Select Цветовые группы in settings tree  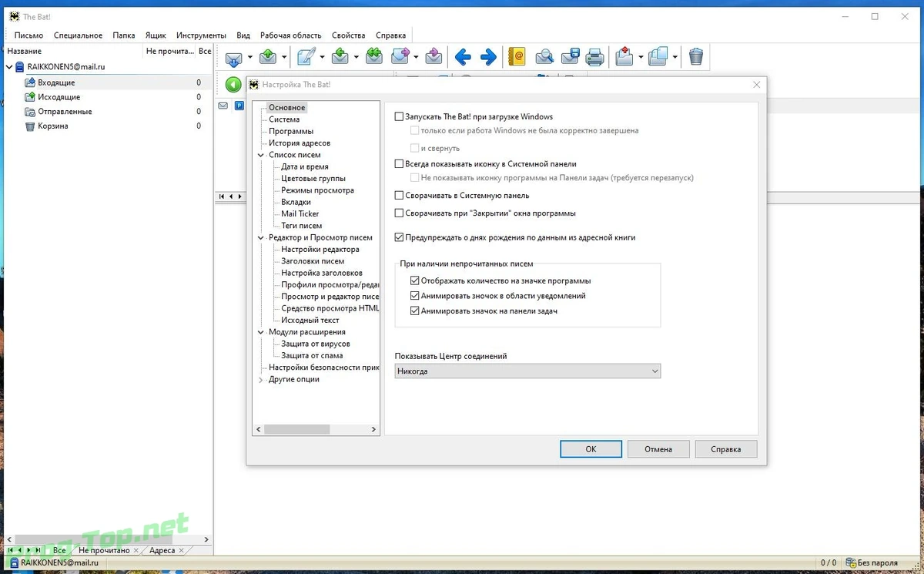coord(313,179)
